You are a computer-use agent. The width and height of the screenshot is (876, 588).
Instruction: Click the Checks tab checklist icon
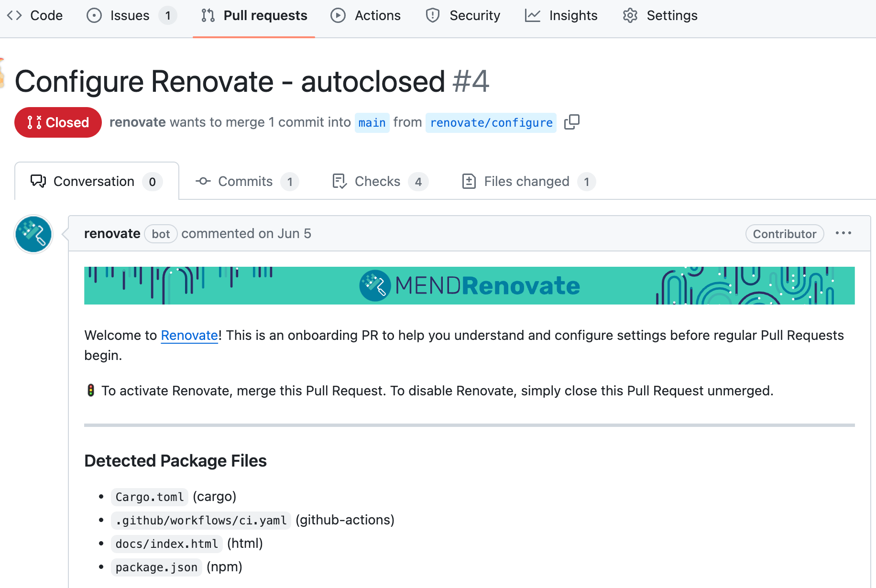click(339, 181)
